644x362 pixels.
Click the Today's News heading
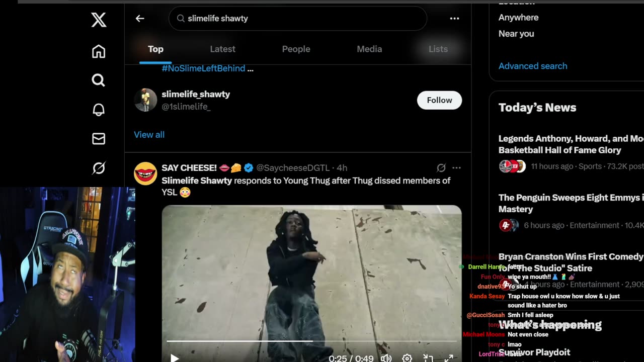(537, 108)
